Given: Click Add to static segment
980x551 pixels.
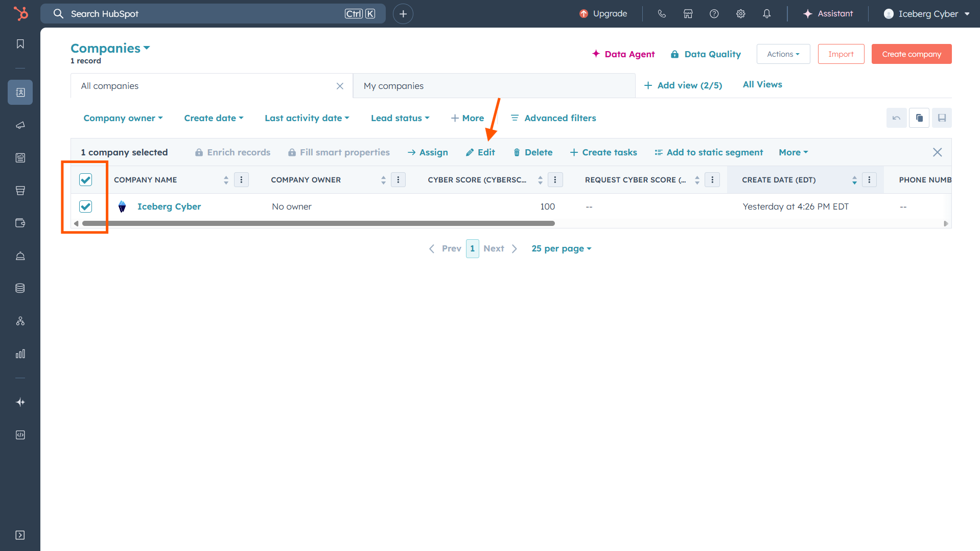Looking at the screenshot, I should coord(709,152).
